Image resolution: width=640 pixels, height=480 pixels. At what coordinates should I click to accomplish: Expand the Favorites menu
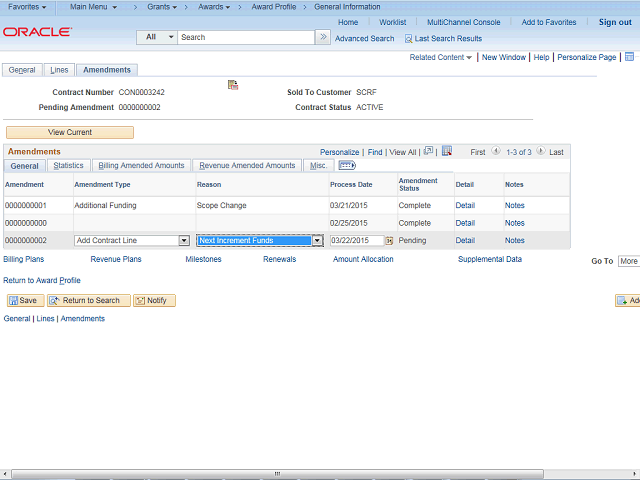27,7
